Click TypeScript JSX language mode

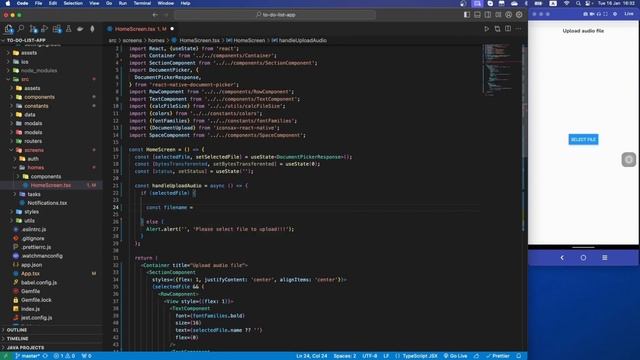[x=420, y=356]
